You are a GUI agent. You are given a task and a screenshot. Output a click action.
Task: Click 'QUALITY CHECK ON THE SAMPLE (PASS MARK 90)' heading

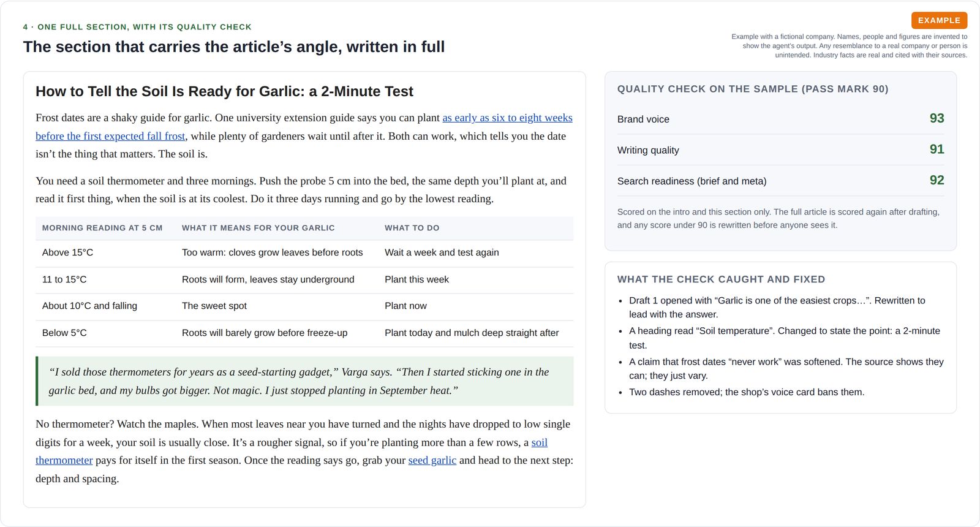click(753, 89)
